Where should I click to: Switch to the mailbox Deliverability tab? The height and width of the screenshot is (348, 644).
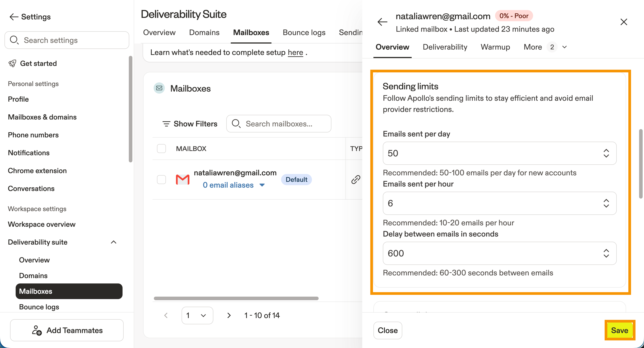445,47
